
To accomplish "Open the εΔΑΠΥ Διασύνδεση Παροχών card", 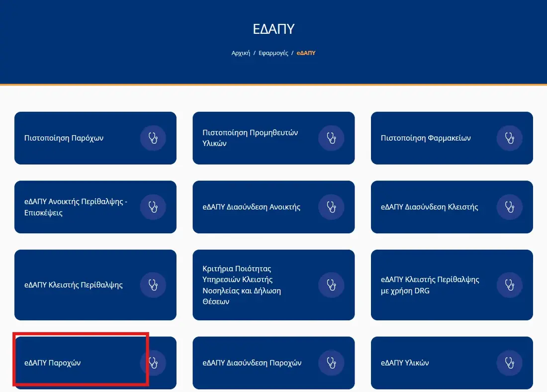I will 273,363.
